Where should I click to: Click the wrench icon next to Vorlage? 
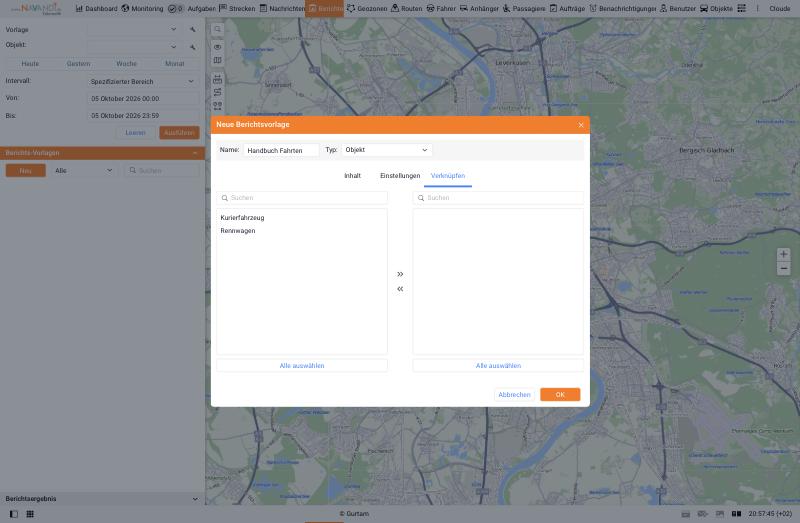pyautogui.click(x=193, y=30)
